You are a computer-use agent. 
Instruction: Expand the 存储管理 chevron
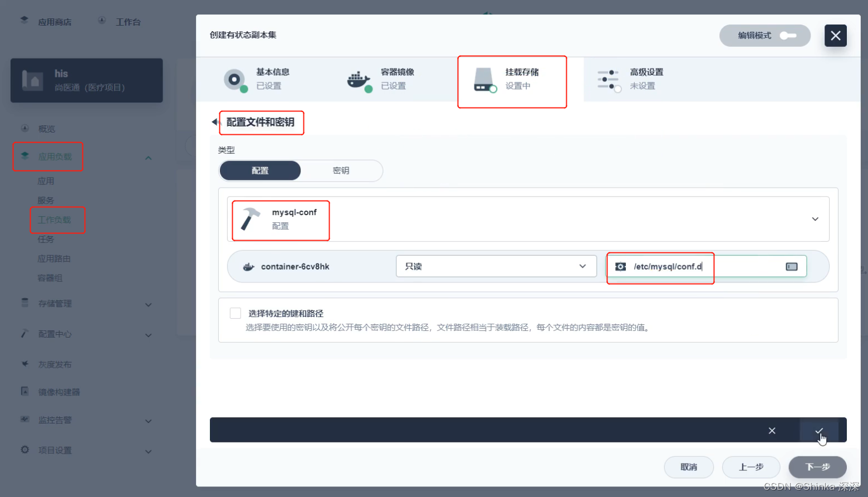149,305
